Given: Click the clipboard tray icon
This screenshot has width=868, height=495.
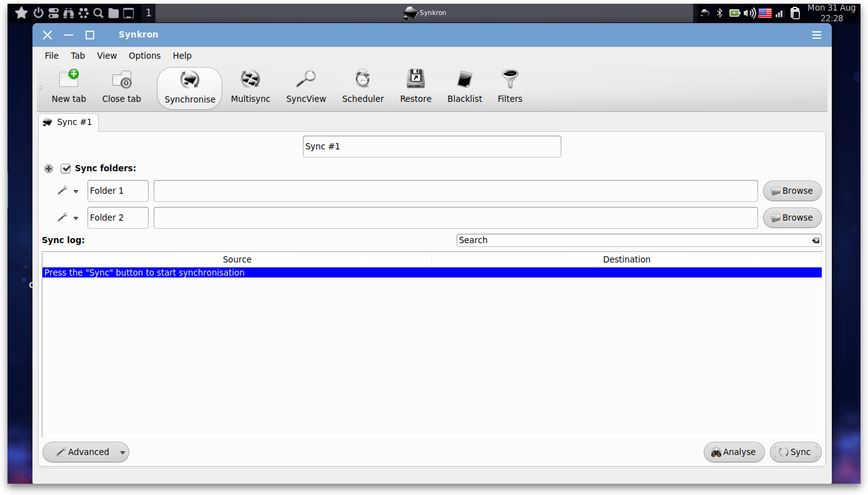Looking at the screenshot, I should (x=795, y=13).
